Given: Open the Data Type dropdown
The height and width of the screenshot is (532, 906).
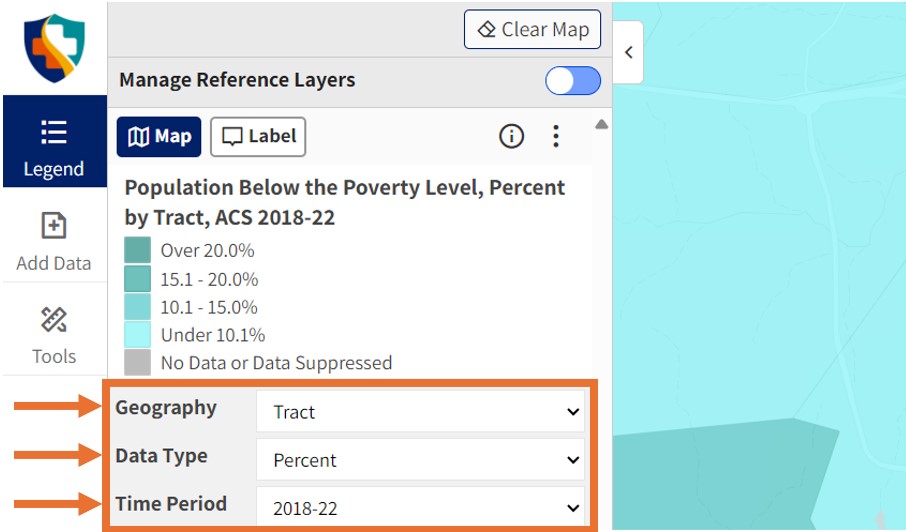Looking at the screenshot, I should [420, 460].
